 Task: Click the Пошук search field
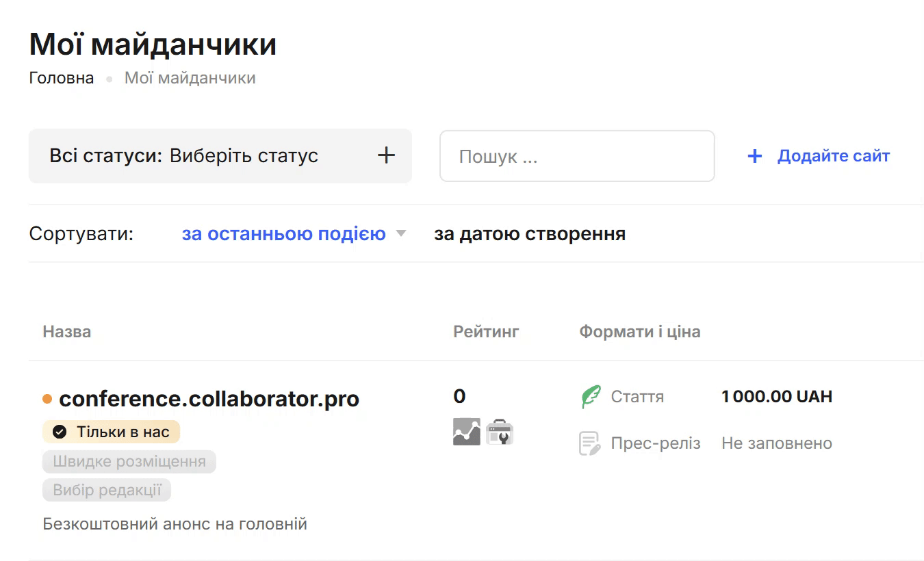(577, 157)
